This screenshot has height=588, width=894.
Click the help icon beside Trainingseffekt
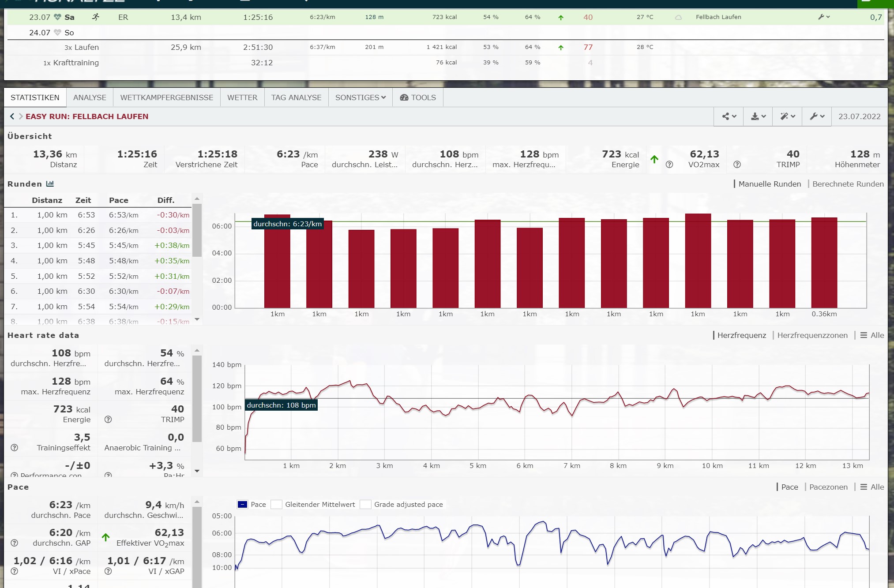pos(15,448)
